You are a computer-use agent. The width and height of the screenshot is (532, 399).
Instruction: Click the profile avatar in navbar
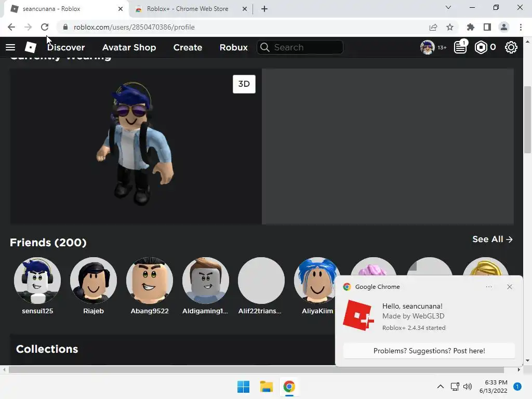427,47
